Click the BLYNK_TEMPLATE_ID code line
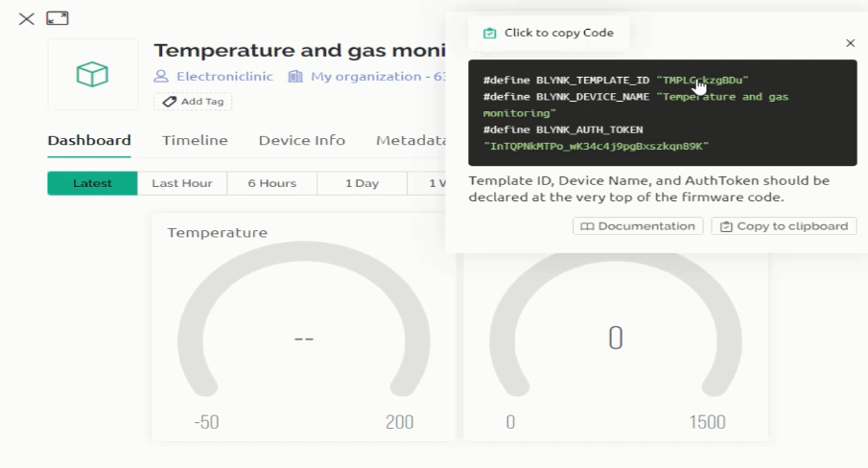The width and height of the screenshot is (868, 468). 616,81
